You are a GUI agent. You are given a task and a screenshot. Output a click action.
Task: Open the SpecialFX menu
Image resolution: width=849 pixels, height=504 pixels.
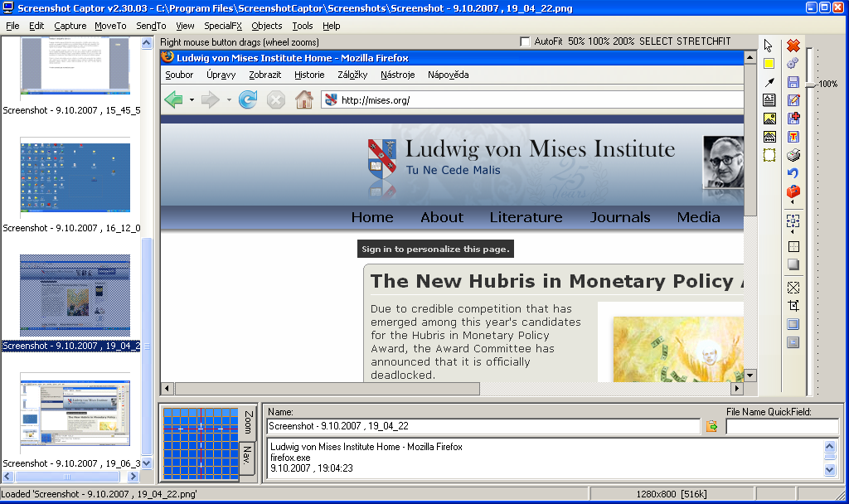(222, 26)
